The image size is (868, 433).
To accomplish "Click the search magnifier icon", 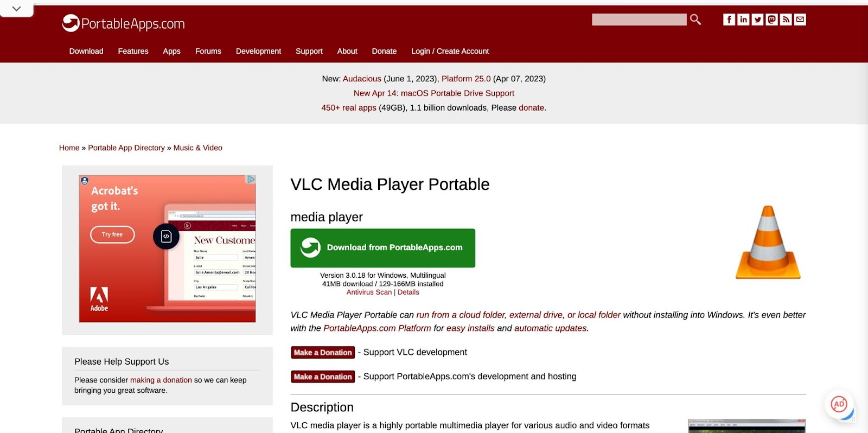I will (695, 20).
